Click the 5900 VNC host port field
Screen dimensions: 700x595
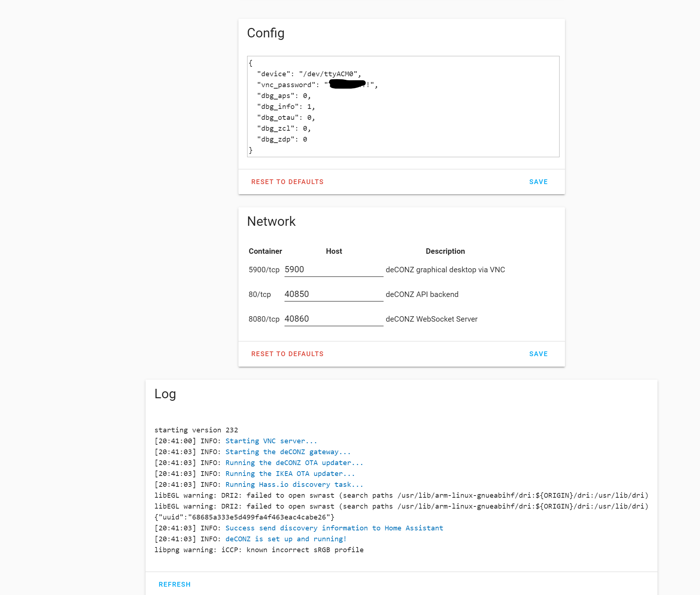[x=333, y=269]
